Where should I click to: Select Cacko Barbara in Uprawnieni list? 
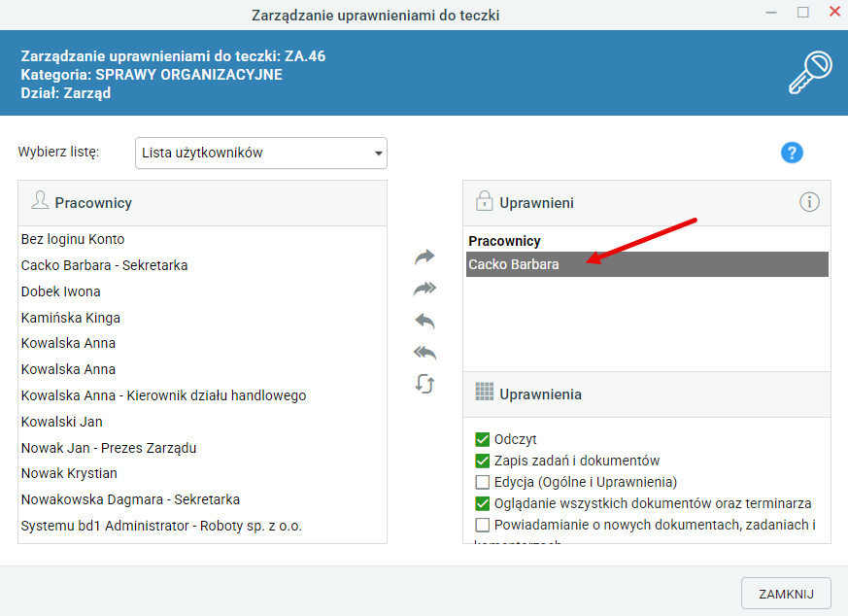pos(647,264)
